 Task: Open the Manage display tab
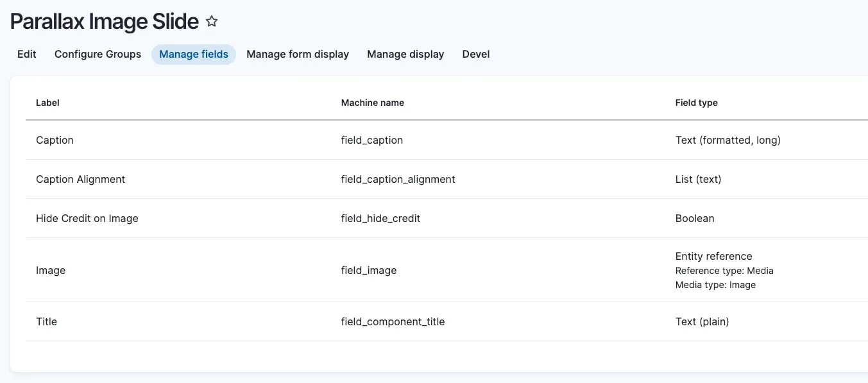click(x=405, y=55)
